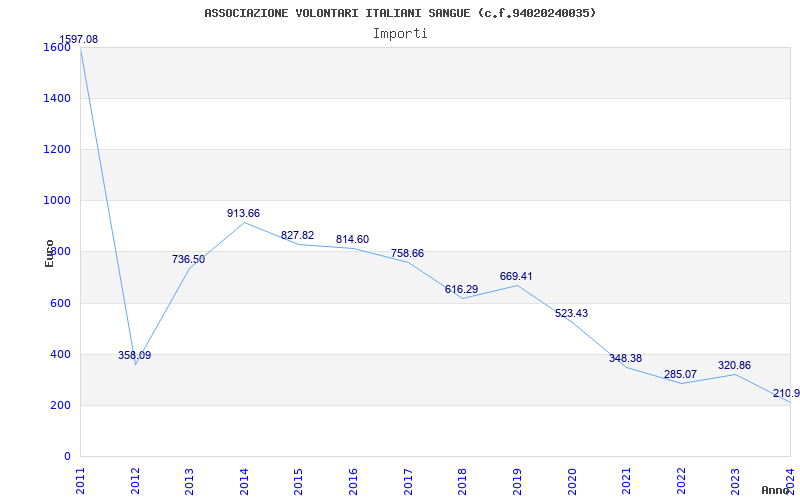The width and height of the screenshot is (800, 500).
Task: Click the 2018 x-axis year label
Action: click(462, 481)
